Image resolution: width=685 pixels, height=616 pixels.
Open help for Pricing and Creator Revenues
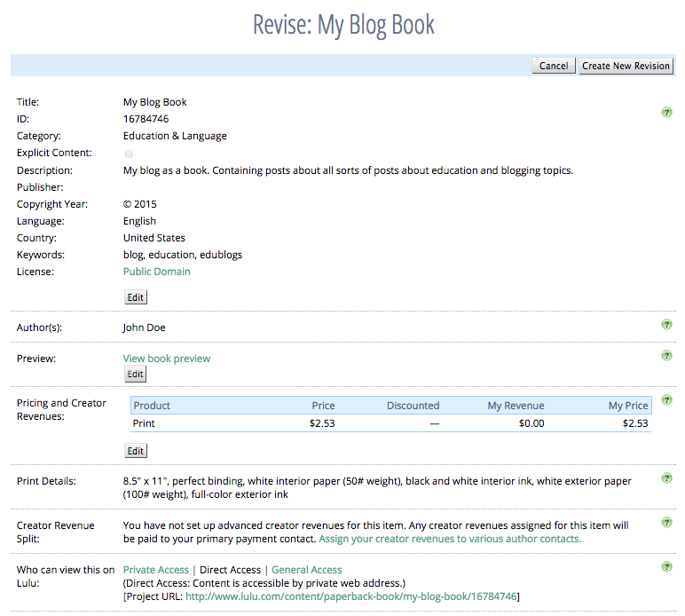click(666, 400)
